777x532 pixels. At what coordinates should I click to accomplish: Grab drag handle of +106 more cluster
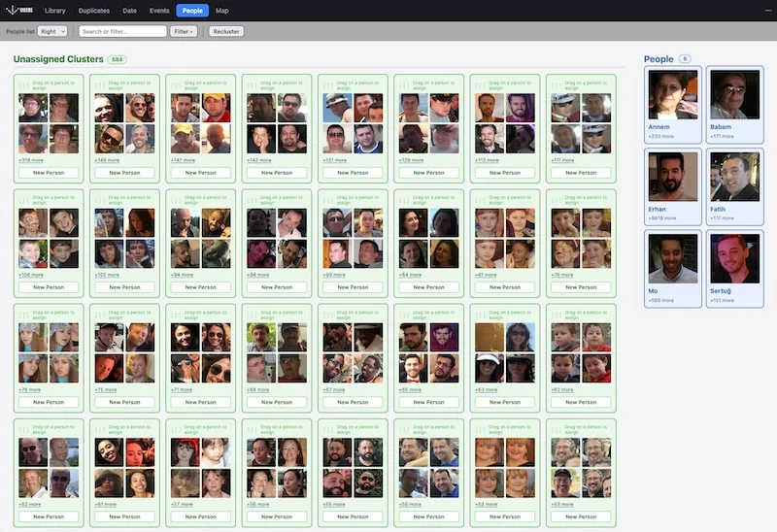tap(23, 200)
